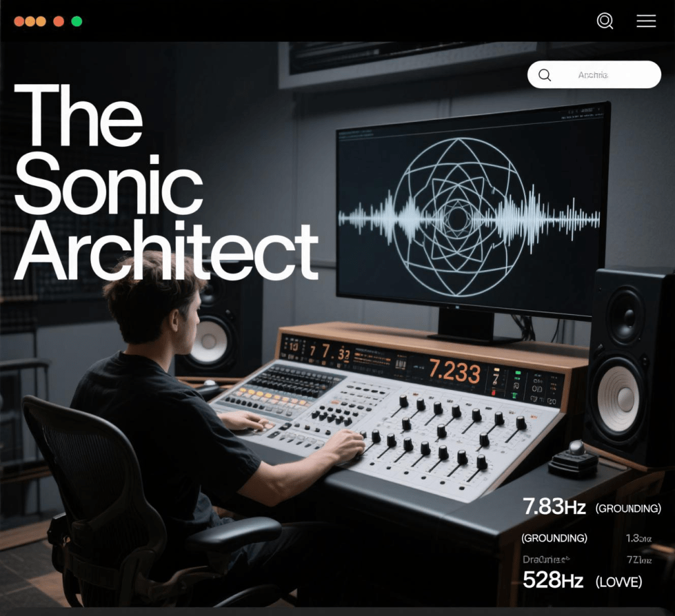Click the magnifier inside the search pill
The height and width of the screenshot is (616, 675).
(544, 75)
